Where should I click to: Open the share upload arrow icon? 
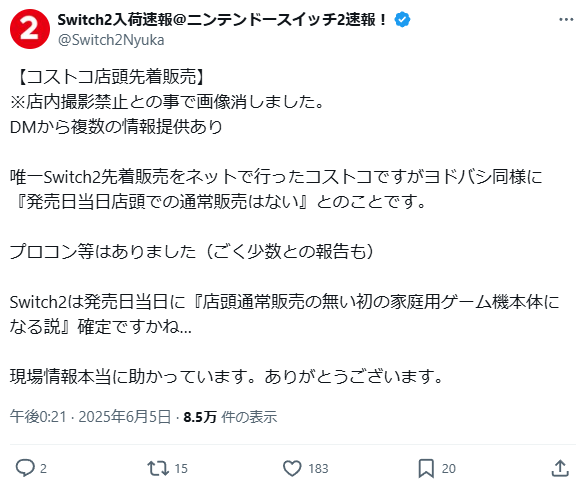pyautogui.click(x=560, y=468)
